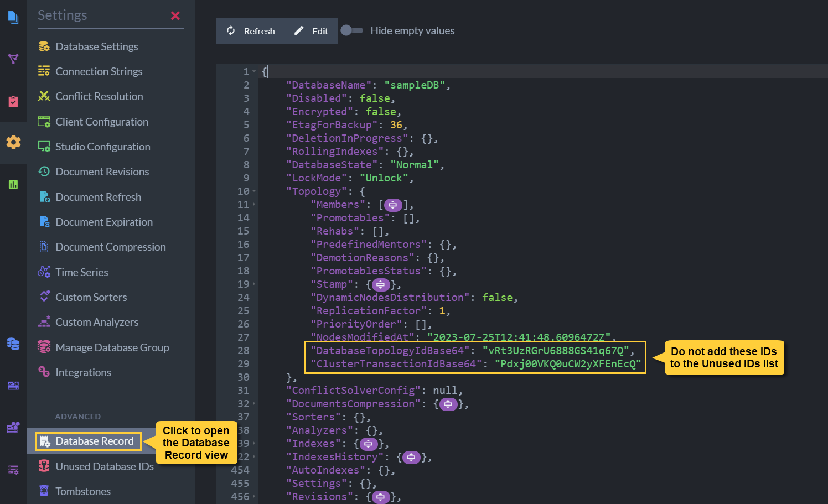Click the Document Compression icon
The width and height of the screenshot is (828, 504).
(44, 247)
